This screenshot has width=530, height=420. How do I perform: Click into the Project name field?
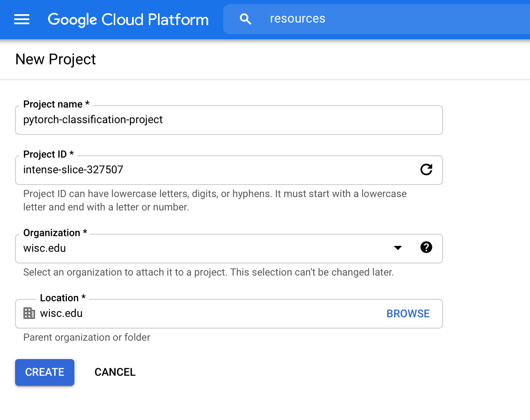228,120
